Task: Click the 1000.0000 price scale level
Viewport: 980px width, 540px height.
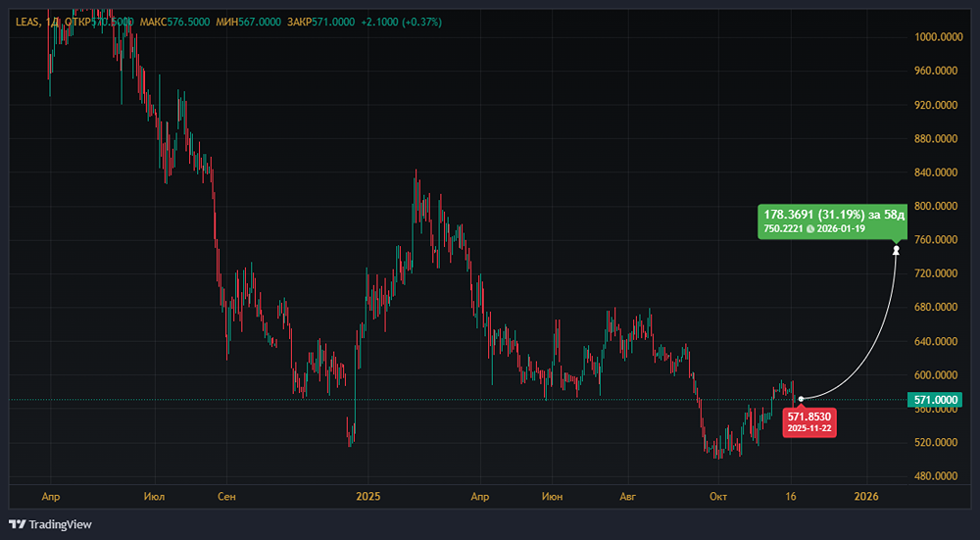Action: pyautogui.click(x=936, y=37)
